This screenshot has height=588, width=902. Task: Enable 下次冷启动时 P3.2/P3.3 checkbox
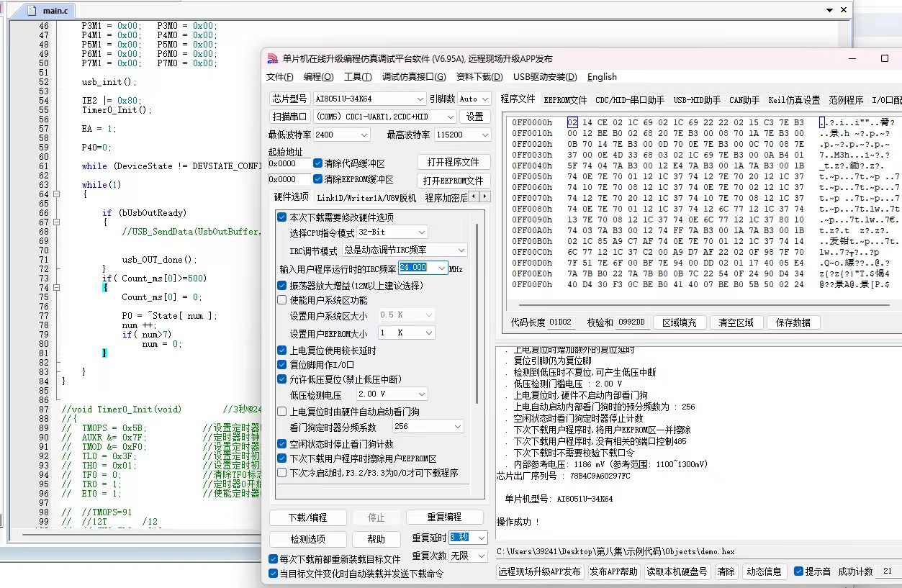(281, 473)
